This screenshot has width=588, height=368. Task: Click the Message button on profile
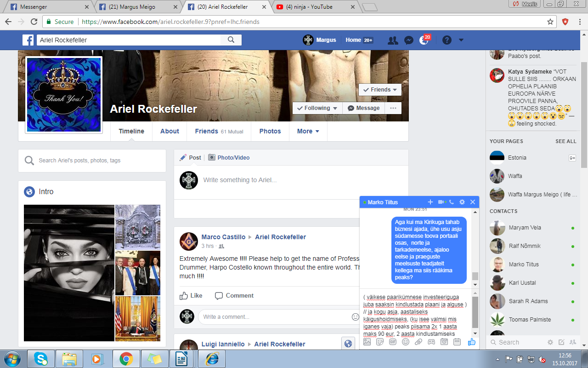point(363,108)
